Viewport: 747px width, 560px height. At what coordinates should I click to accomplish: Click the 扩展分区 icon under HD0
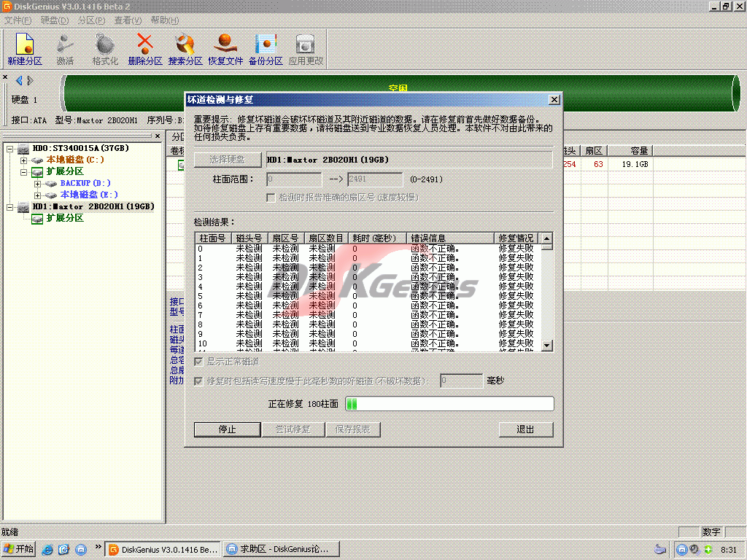click(37, 172)
